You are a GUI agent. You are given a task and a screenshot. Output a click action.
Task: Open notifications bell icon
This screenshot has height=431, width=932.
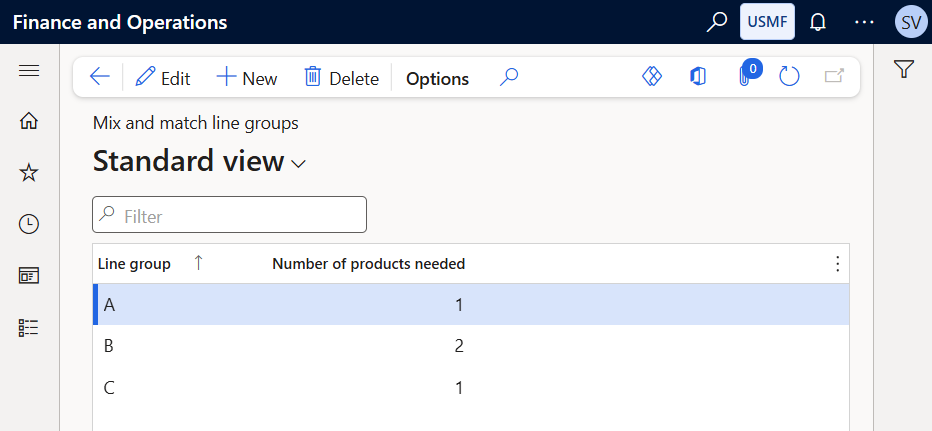[818, 22]
